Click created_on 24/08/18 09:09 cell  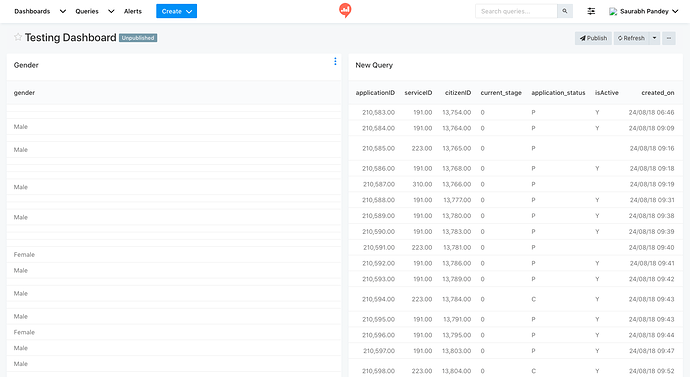click(x=651, y=128)
